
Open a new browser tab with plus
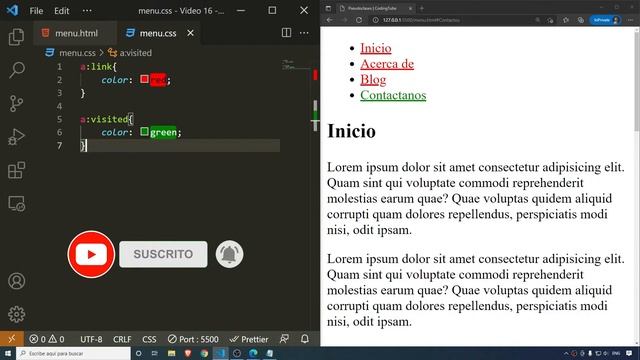point(422,8)
